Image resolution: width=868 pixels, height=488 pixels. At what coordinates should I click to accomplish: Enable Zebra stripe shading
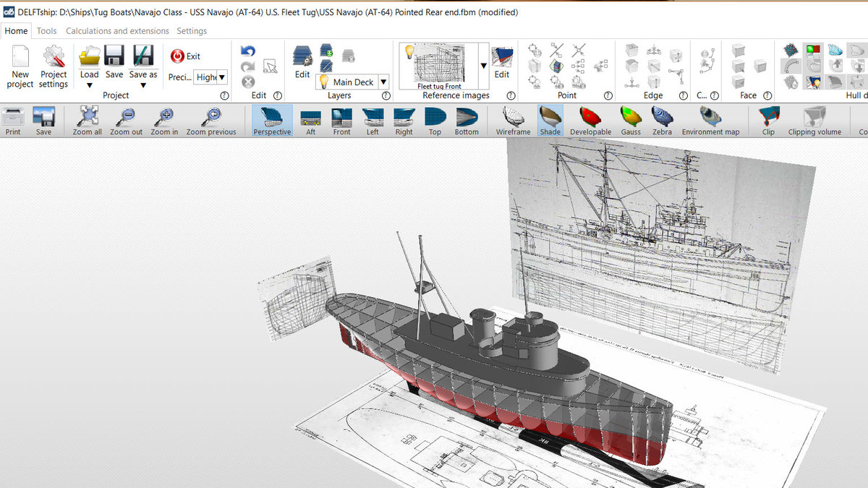coord(662,121)
